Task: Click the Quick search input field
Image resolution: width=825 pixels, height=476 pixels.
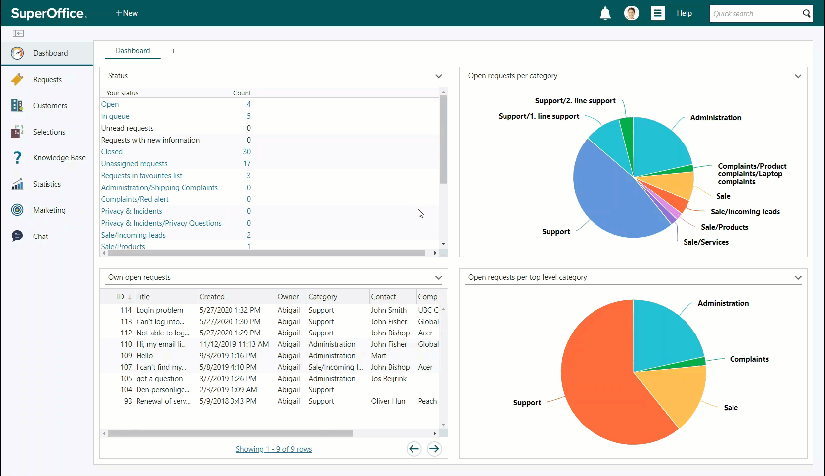Action: tap(754, 13)
